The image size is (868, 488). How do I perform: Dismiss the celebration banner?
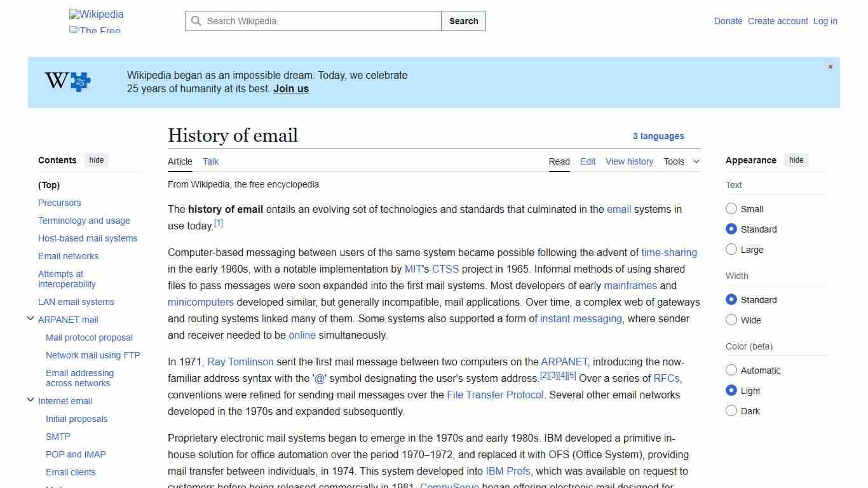pyautogui.click(x=830, y=66)
